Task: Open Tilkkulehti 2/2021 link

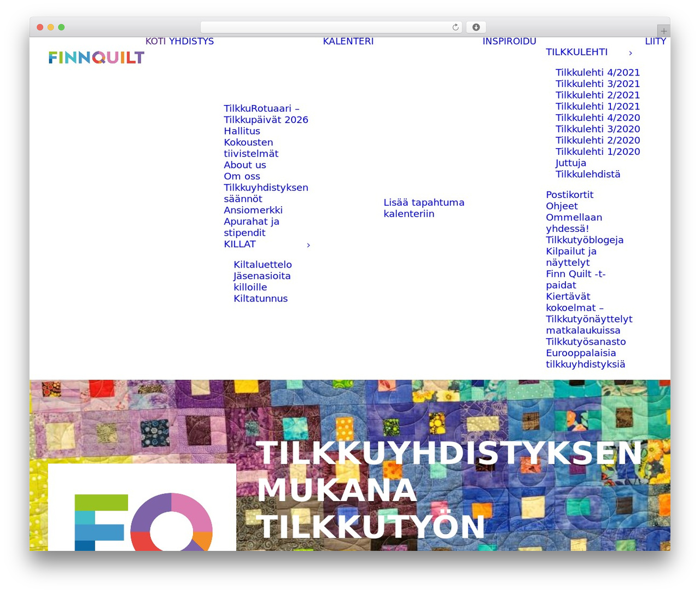Action: [598, 95]
